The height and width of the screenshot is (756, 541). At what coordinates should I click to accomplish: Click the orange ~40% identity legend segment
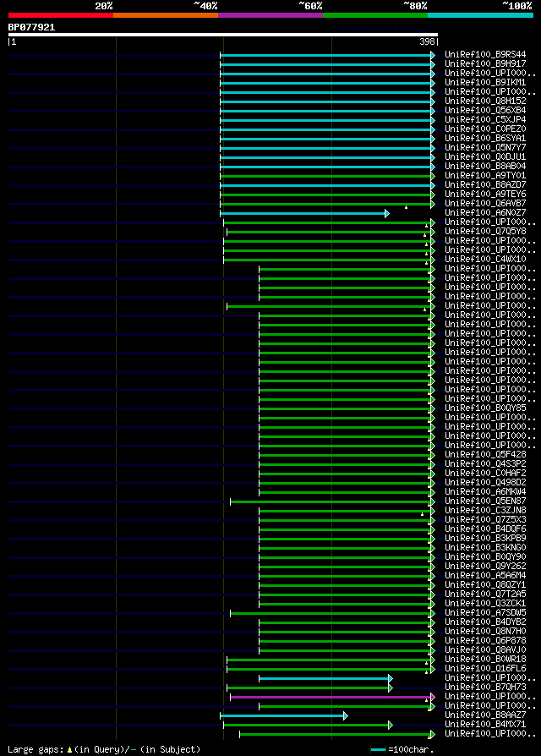pyautogui.click(x=166, y=15)
